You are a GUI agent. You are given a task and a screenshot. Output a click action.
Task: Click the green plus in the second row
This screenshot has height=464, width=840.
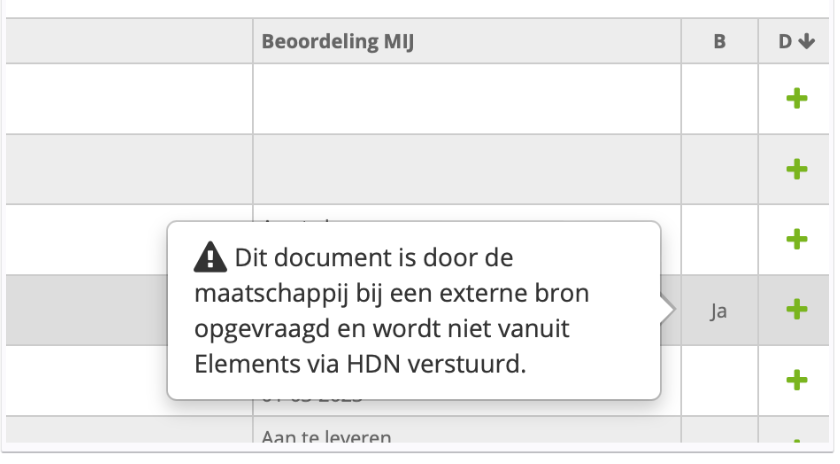point(795,170)
